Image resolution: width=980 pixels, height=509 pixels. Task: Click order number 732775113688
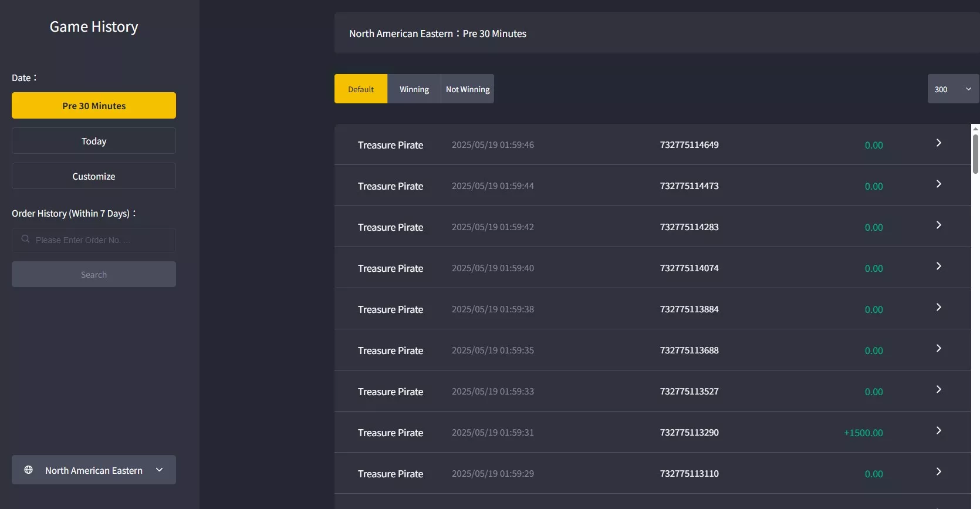(689, 350)
